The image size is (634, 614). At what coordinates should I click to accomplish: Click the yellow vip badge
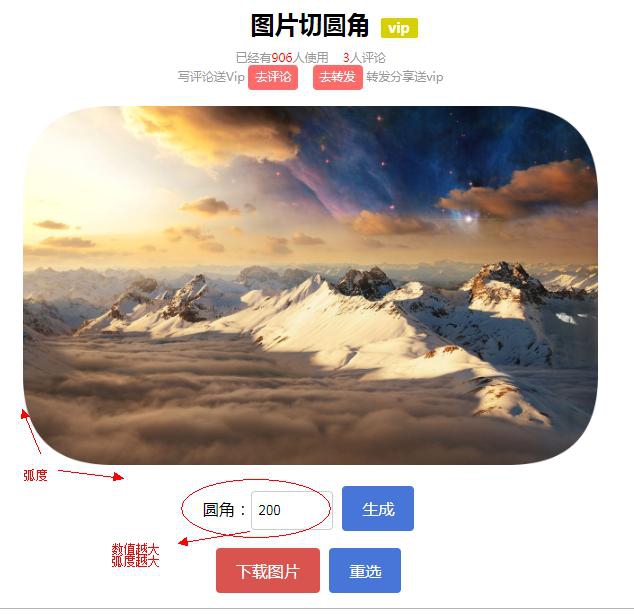pos(399,28)
